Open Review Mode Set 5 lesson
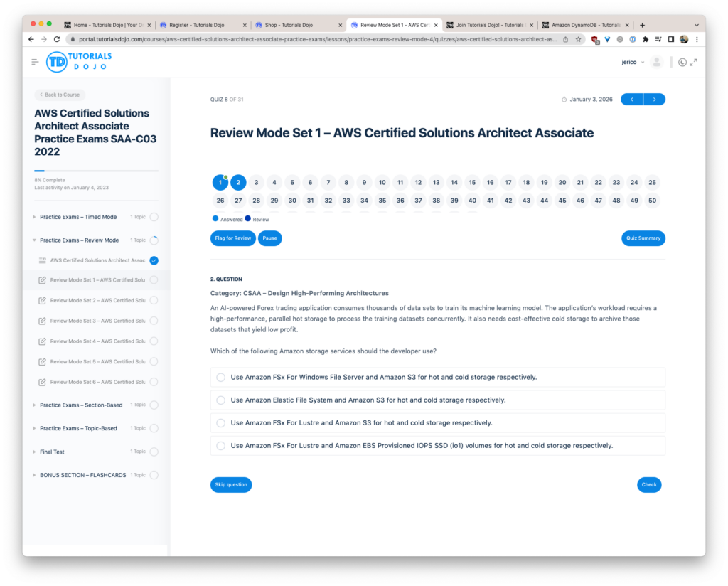Screen dimensions: 728x586 pos(97,362)
